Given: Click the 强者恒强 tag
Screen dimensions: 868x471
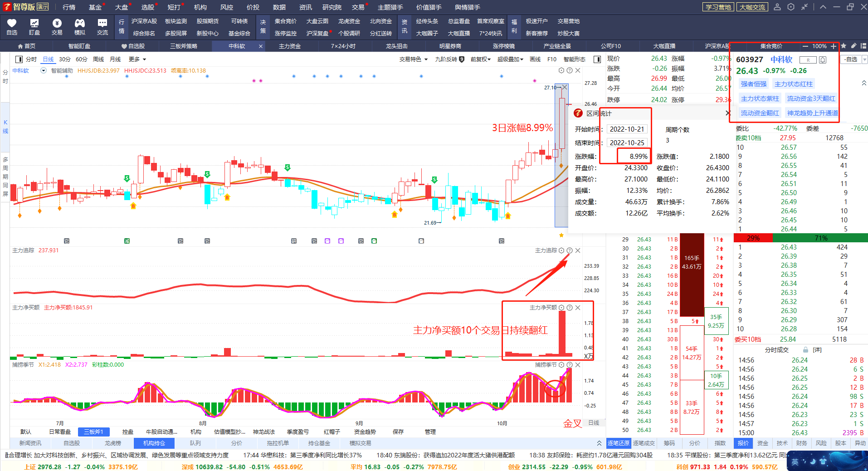Looking at the screenshot, I should 754,84.
